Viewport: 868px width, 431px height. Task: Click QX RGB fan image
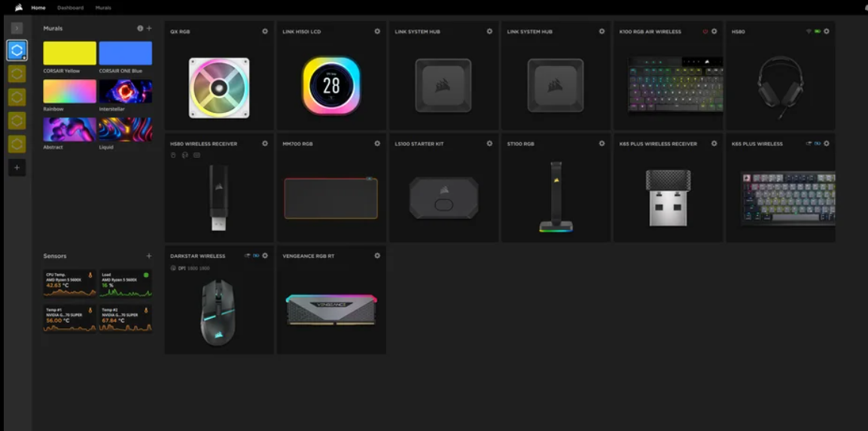click(219, 88)
